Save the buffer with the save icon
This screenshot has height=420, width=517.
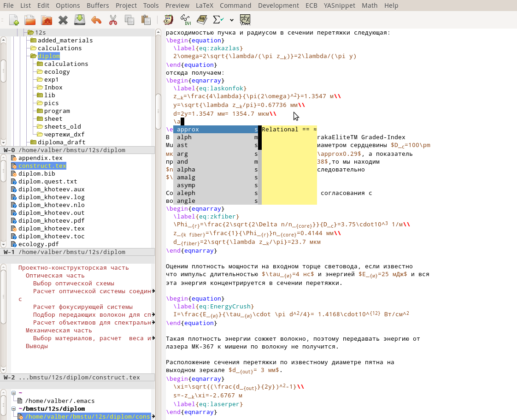coord(79,20)
